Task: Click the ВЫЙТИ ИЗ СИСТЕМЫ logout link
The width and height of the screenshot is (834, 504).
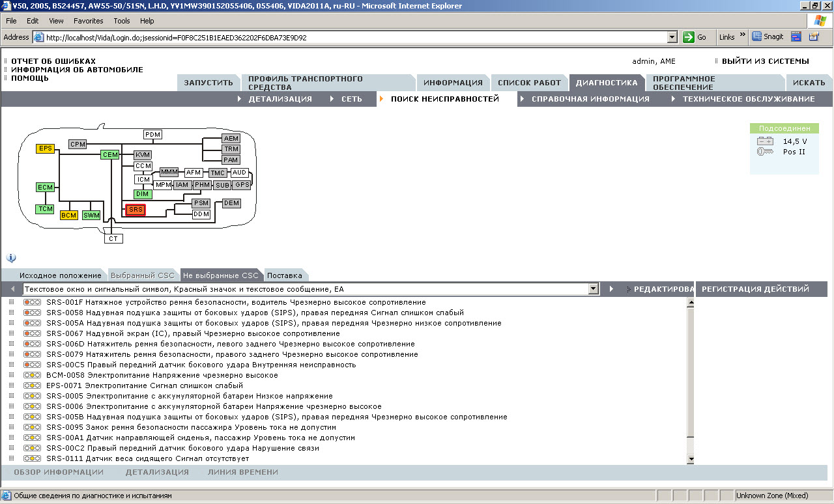Action: pos(765,61)
